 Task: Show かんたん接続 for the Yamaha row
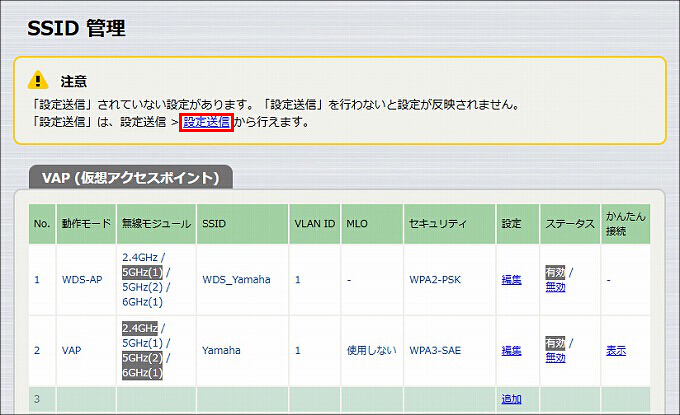[x=616, y=350]
